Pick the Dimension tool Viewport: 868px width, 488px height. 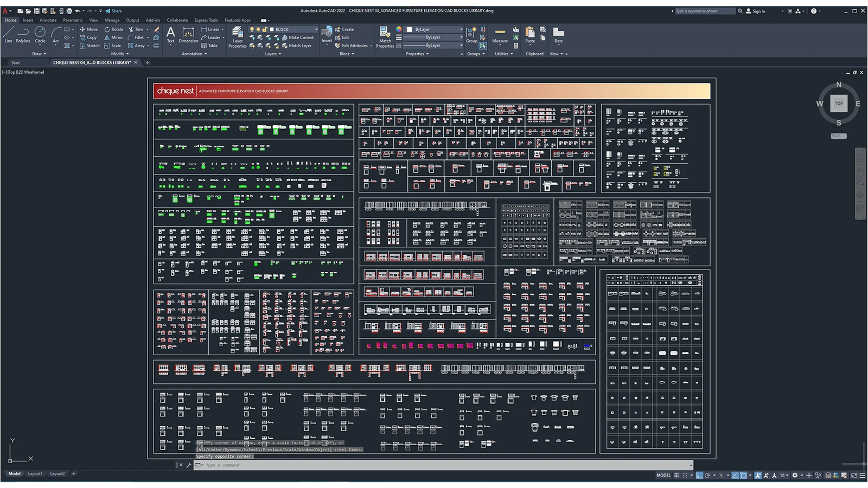(x=188, y=35)
